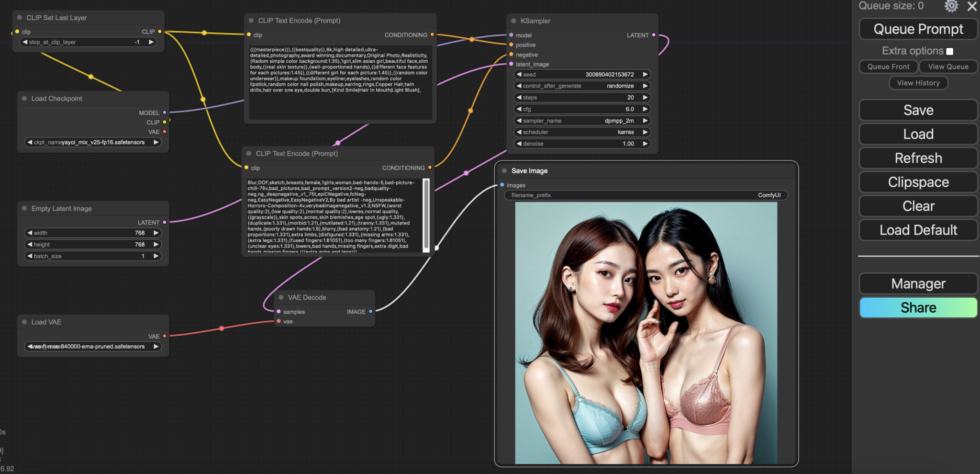Viewport: 980px width, 474px height.
Task: Click the Share button
Action: click(918, 307)
